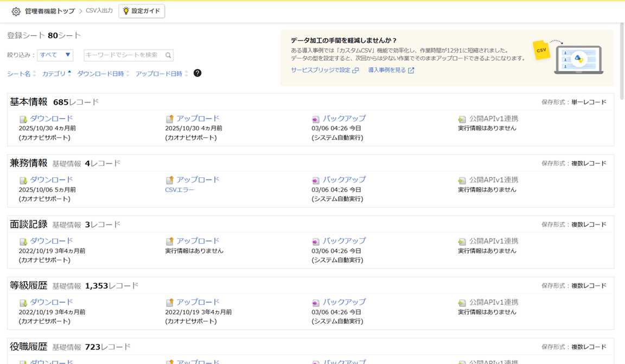This screenshot has height=364, width=625.
Task: Click the download icon in 基本情報 section
Action: (x=23, y=119)
